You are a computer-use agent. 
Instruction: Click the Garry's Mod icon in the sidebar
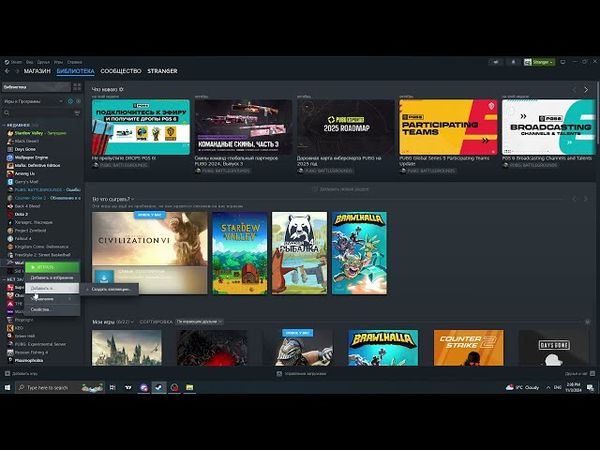10,182
